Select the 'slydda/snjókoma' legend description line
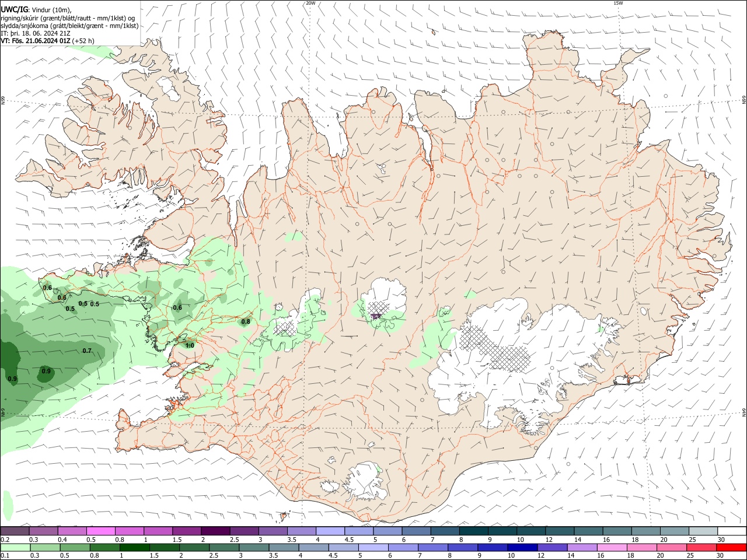The width and height of the screenshot is (747, 560). coord(69,26)
